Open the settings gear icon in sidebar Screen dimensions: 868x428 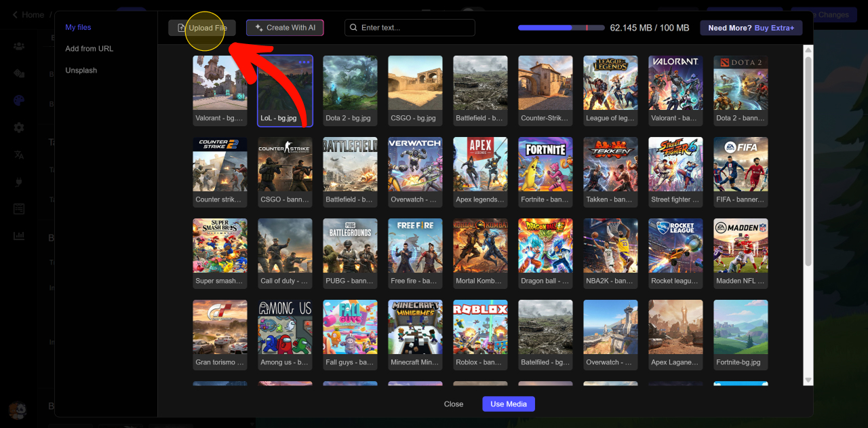(19, 128)
